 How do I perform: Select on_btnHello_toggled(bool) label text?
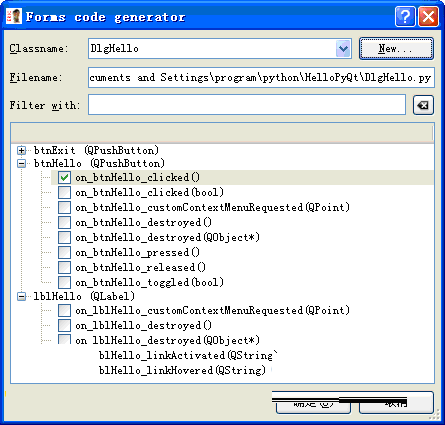pos(149,282)
